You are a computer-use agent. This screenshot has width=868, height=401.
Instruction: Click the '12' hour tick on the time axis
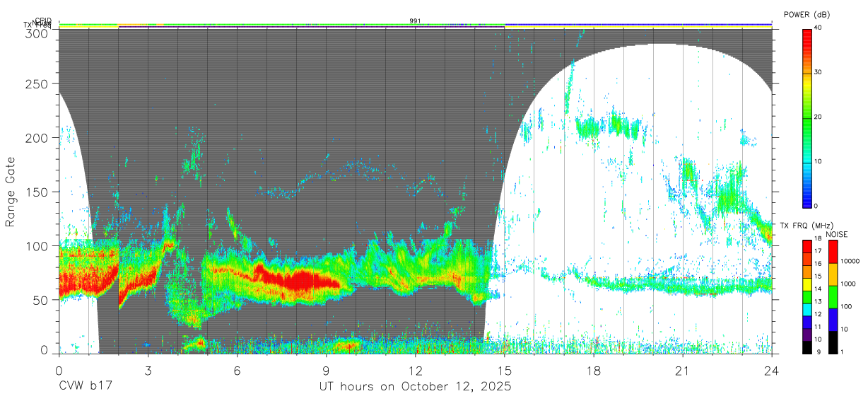pos(415,370)
